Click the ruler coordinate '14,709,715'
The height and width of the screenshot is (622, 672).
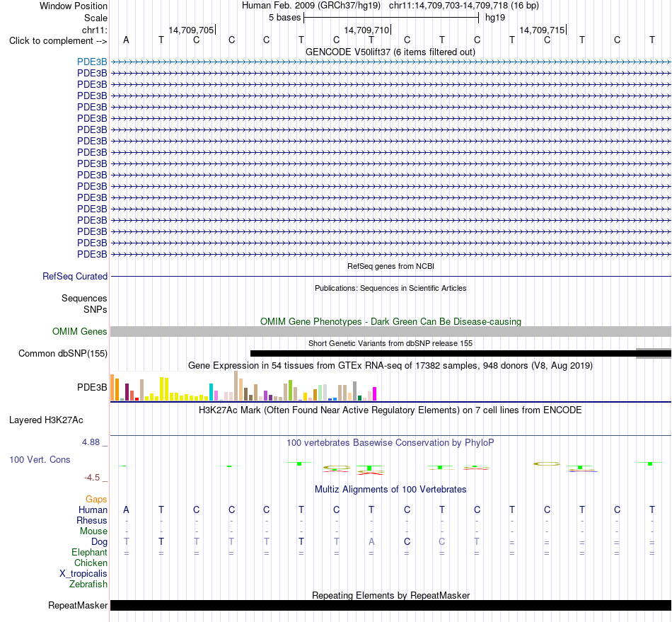542,30
